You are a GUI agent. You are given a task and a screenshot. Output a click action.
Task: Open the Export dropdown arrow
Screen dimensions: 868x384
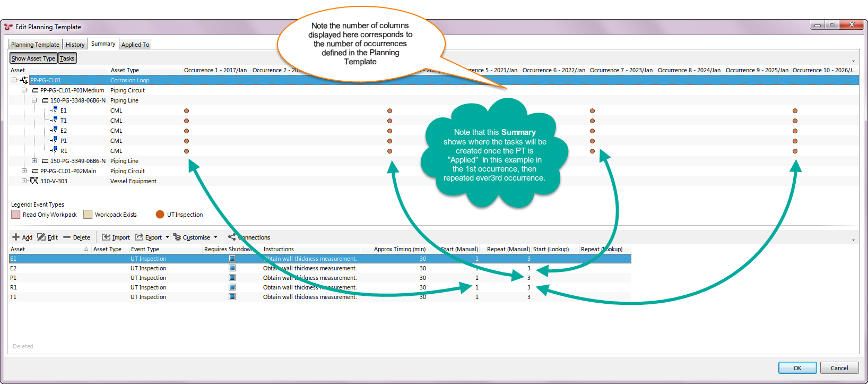(167, 237)
